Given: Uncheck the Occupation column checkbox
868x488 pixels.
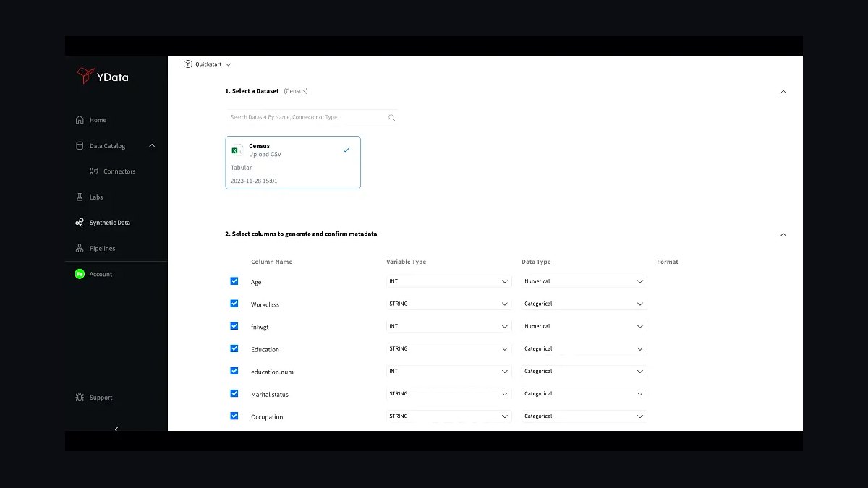Looking at the screenshot, I should 234,416.
